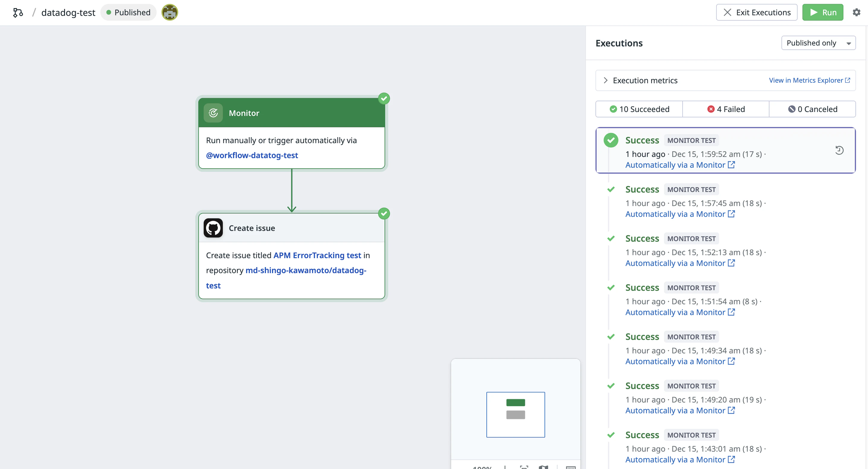Click the MONITOR TEST badge on the 1:52:13 run

[x=691, y=238]
